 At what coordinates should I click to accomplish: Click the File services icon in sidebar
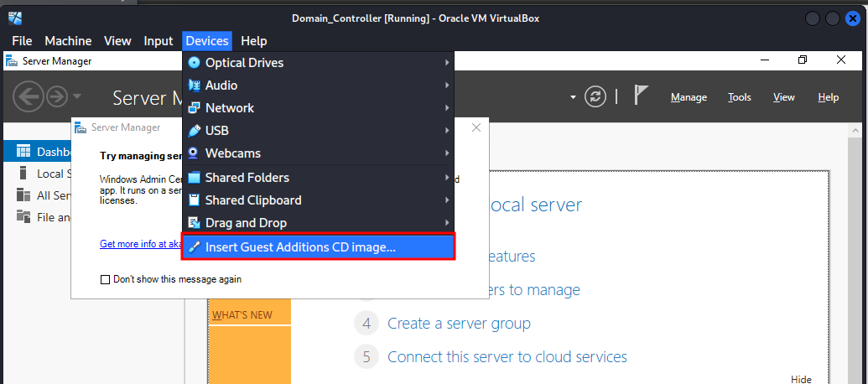[23, 217]
